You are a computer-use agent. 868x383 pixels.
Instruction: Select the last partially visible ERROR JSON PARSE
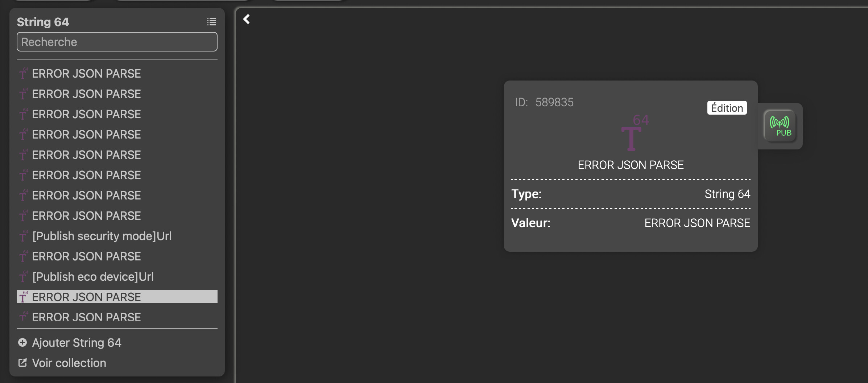coord(117,316)
